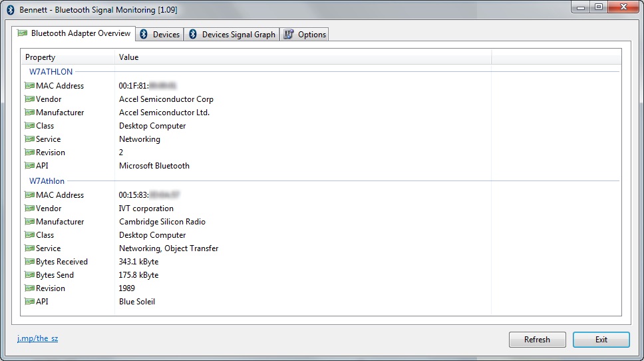Click icon beside Vendor IVT corporation
This screenshot has height=361, width=644.
point(29,208)
